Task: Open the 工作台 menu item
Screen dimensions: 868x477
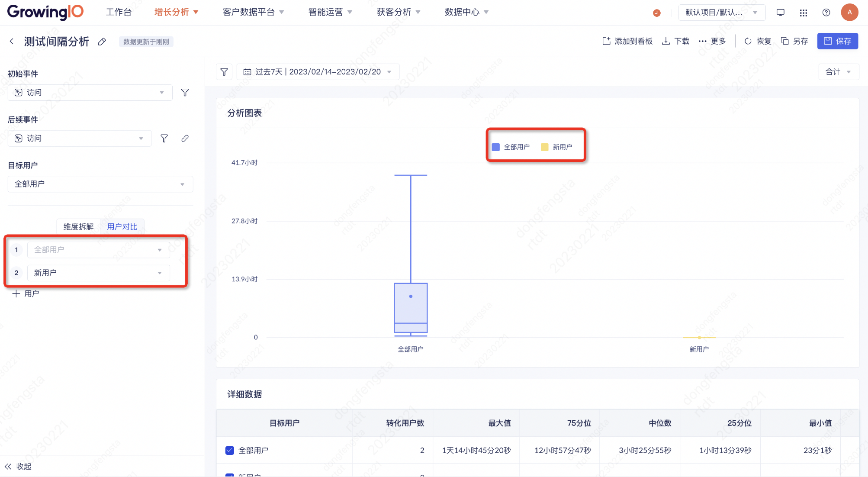Action: [x=119, y=12]
